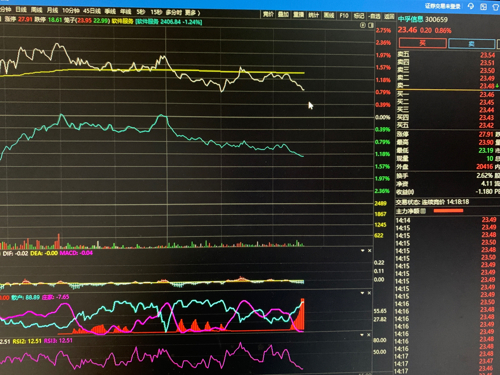Close the RSI indicator panel
The height and width of the screenshot is (375, 500).
point(369,334)
